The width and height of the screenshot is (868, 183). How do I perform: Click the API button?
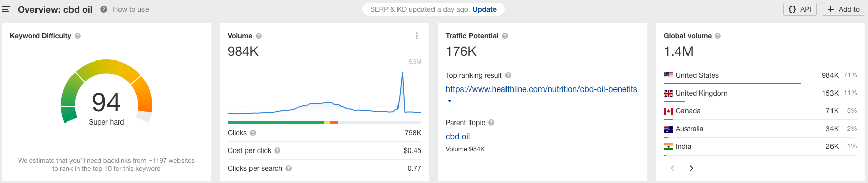[x=800, y=9]
